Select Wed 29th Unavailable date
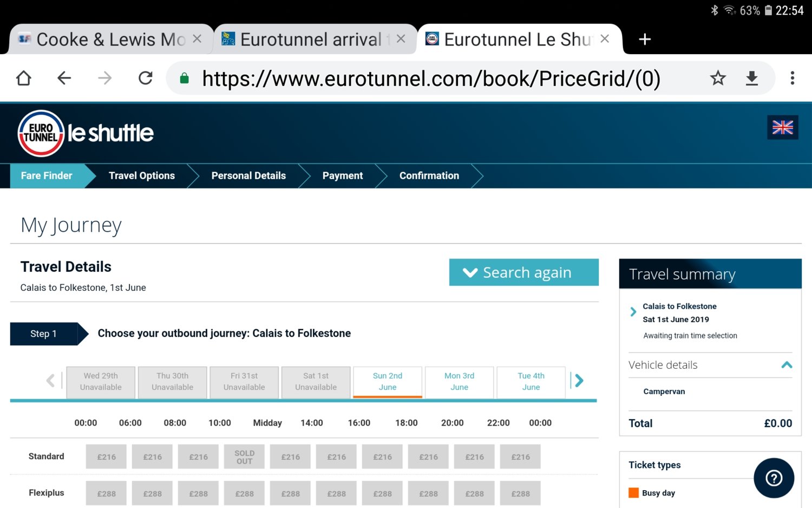Screen dimensions: 812x508 click(x=101, y=382)
